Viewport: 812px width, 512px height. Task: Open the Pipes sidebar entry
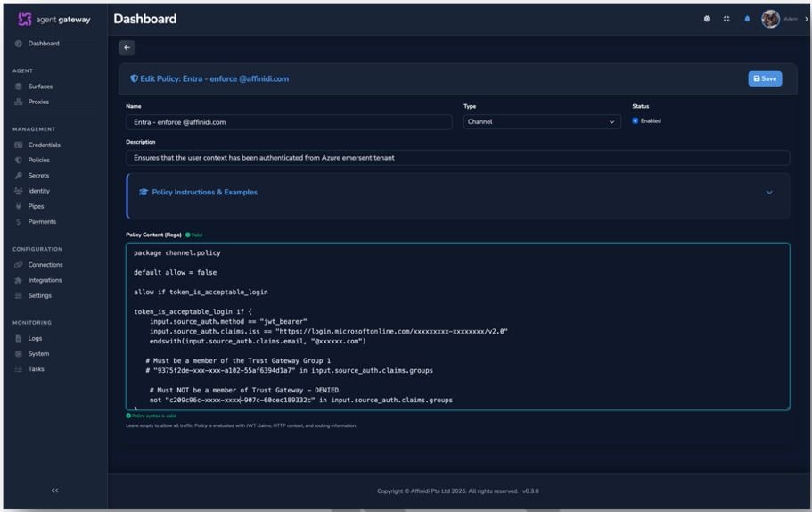coord(36,206)
